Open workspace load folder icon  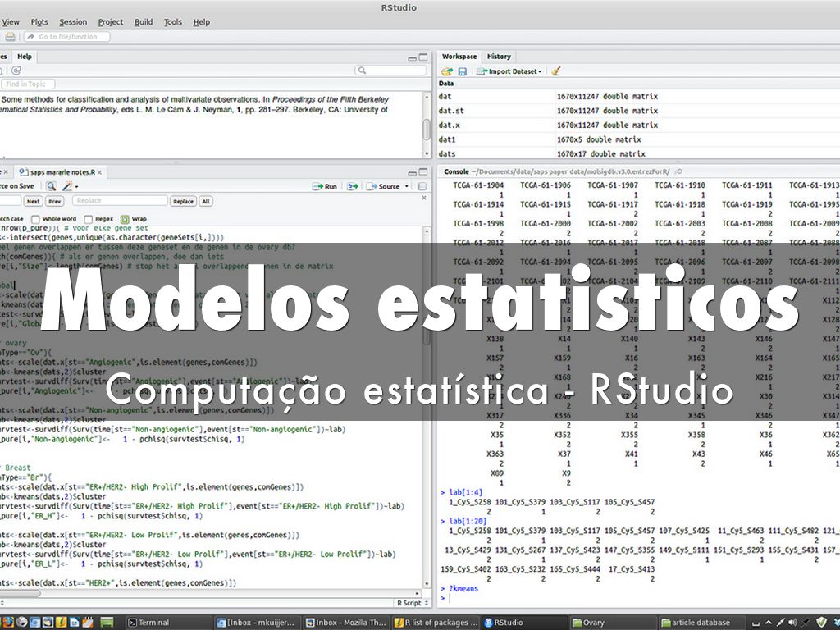pos(448,71)
